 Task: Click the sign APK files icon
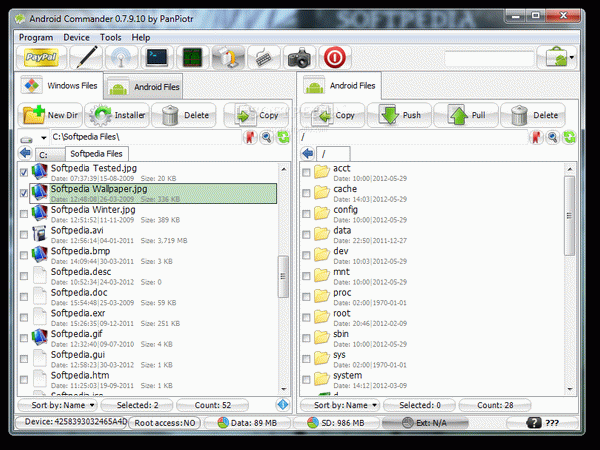click(228, 57)
